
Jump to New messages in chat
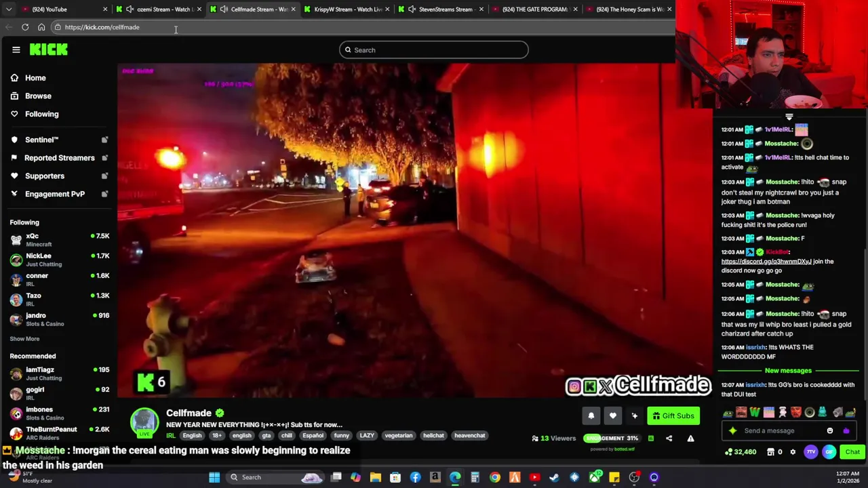point(788,371)
